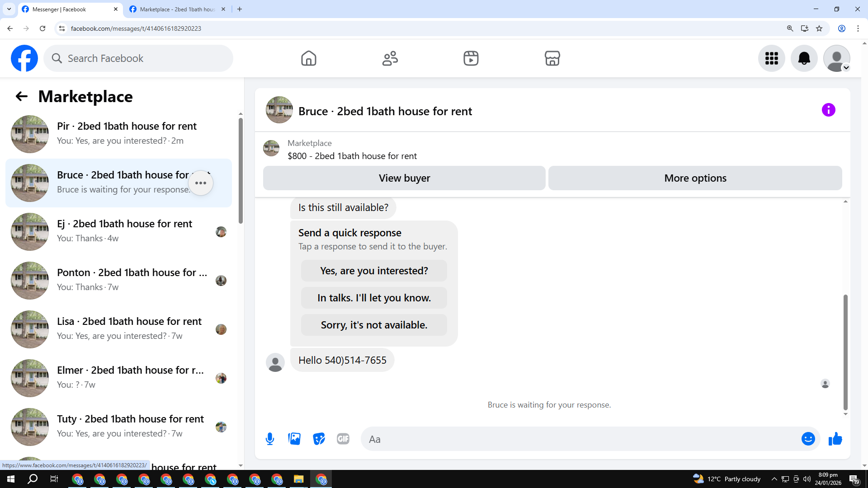Switch to the Marketplace browser tab
The image size is (868, 488).
click(176, 9)
